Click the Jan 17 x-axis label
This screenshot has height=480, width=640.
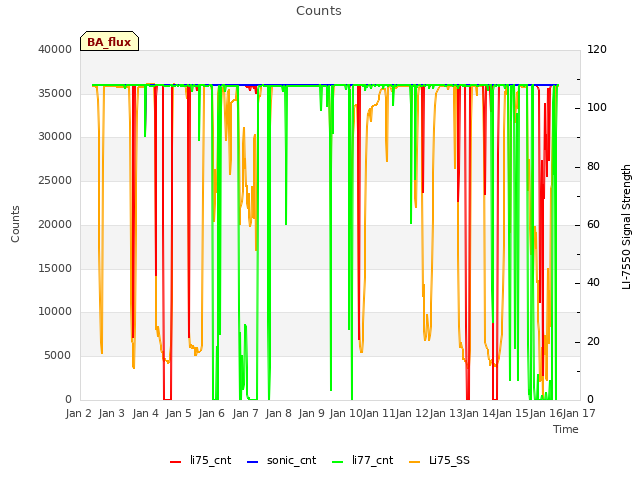click(x=579, y=413)
